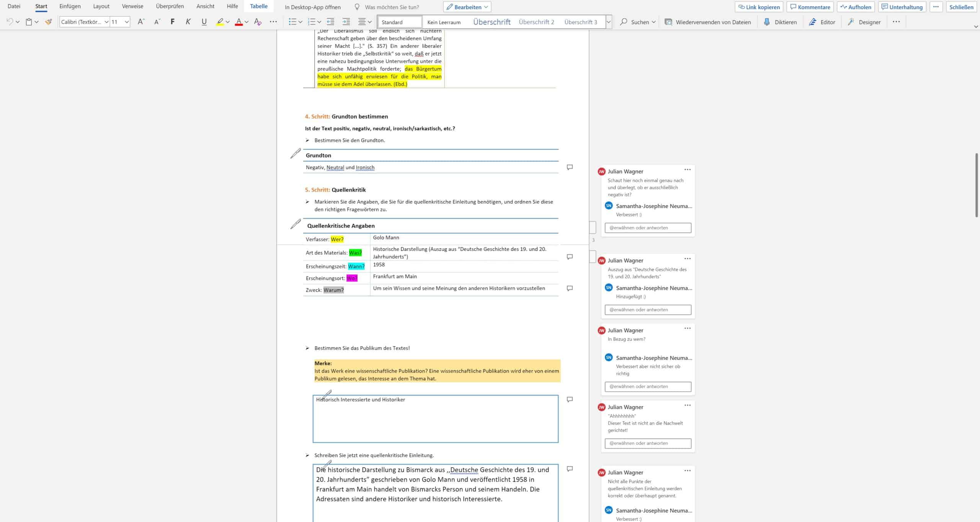Toggle bold formatting (F)

pyautogui.click(x=173, y=22)
